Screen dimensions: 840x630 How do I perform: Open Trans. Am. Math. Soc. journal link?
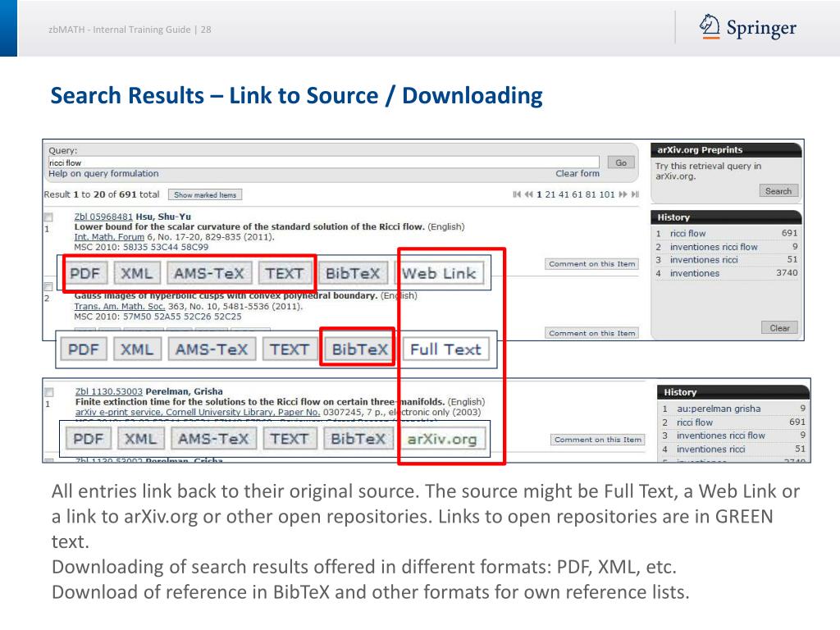pyautogui.click(x=120, y=307)
